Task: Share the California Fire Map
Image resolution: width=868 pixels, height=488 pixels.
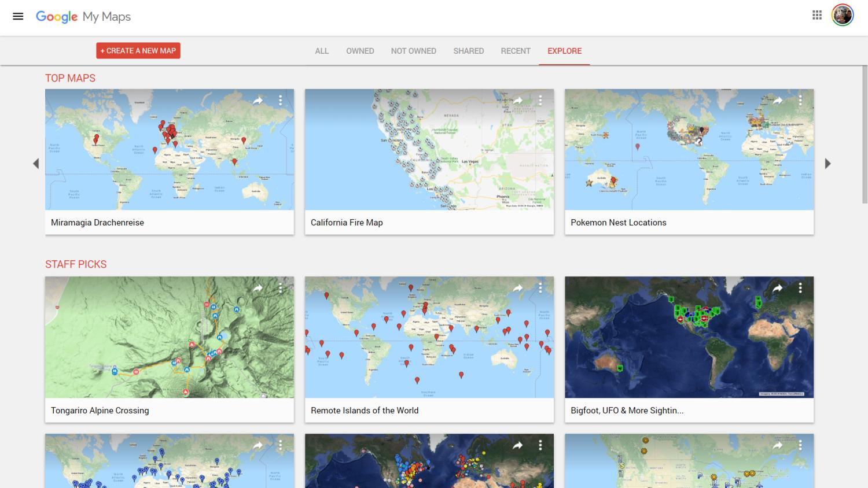Action: [518, 101]
